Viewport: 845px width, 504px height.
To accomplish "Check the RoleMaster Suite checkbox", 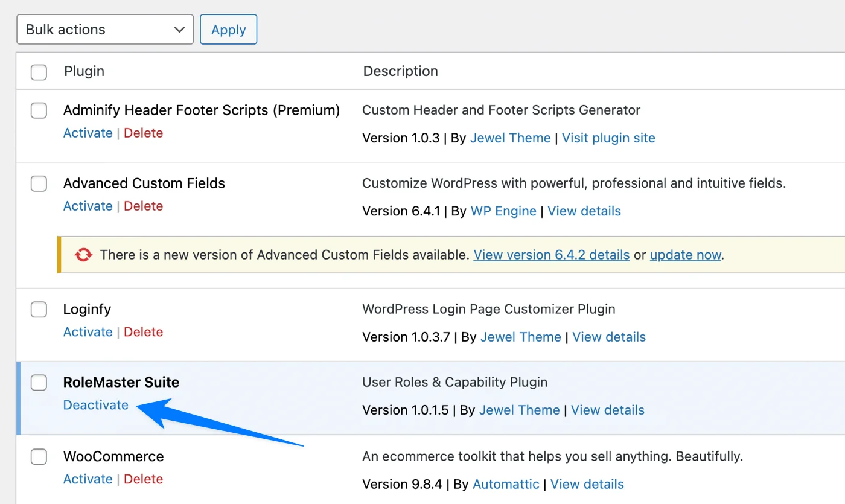I will pyautogui.click(x=39, y=383).
